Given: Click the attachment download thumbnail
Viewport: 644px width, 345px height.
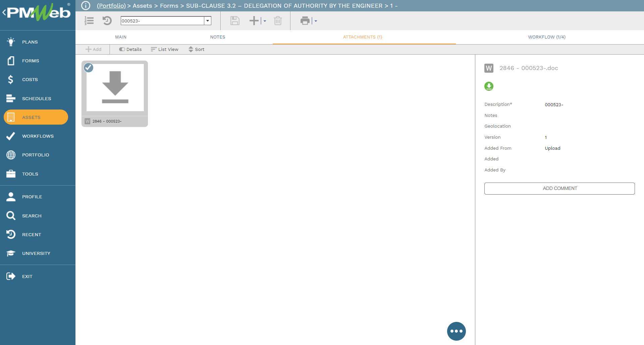Looking at the screenshot, I should (115, 87).
